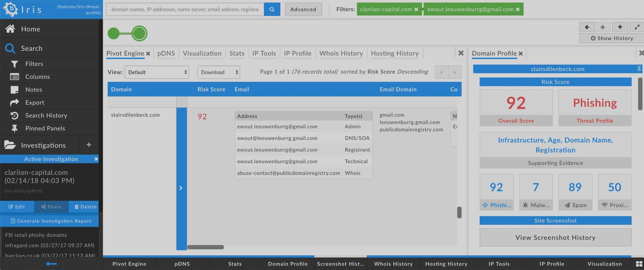Go to the previous results page
The width and height of the screenshot is (644, 270).
pos(441,72)
